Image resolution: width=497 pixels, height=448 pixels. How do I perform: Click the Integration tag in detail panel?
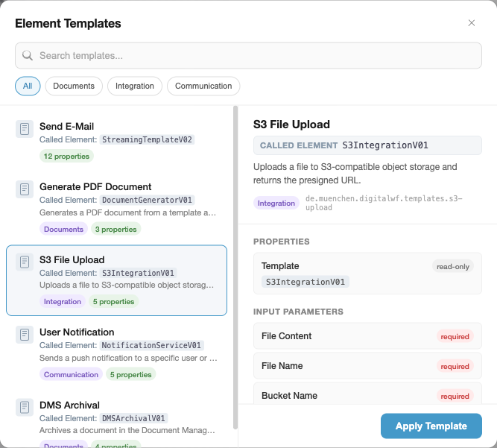[x=276, y=204]
